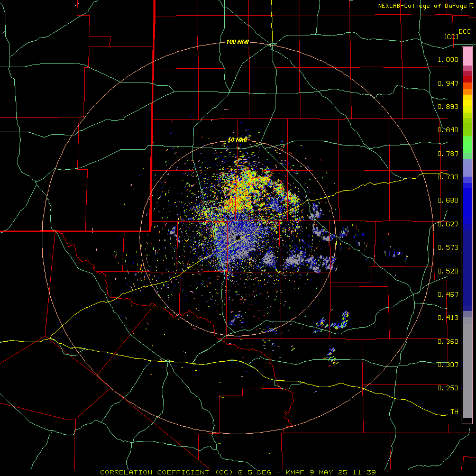Select the 0.253 scale value
Image resolution: width=476 pixels, height=476 pixels.
click(448, 388)
